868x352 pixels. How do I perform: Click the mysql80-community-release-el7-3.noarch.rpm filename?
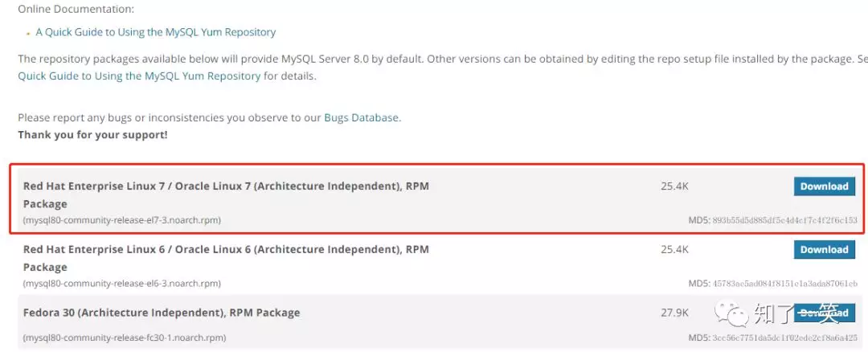point(122,219)
